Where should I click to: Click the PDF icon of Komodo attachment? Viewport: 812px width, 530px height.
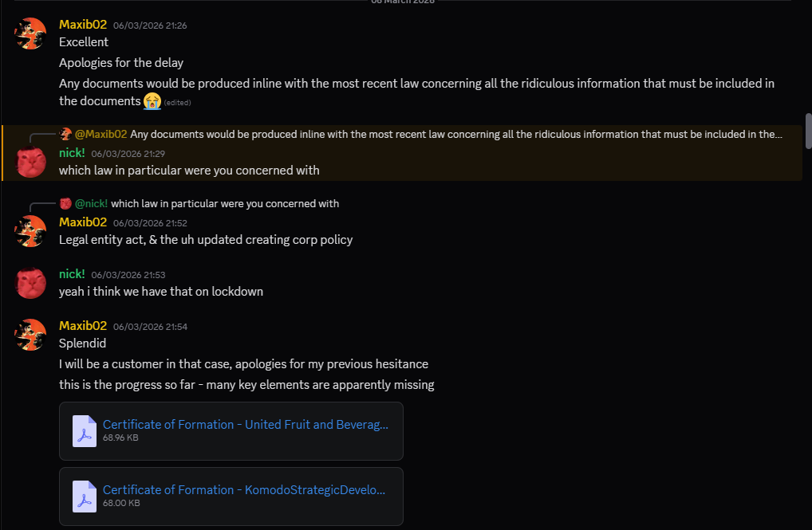[x=85, y=497]
